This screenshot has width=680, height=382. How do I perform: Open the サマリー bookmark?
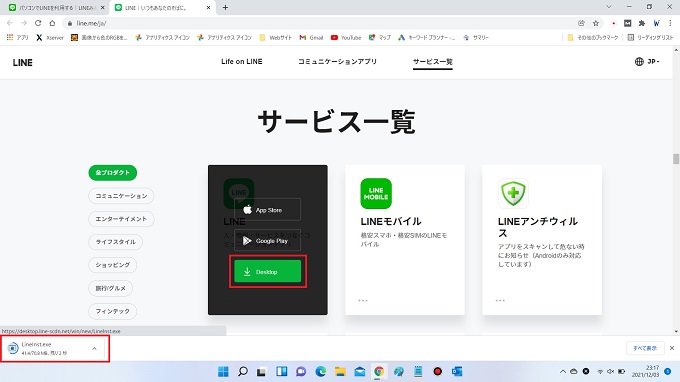coord(476,38)
